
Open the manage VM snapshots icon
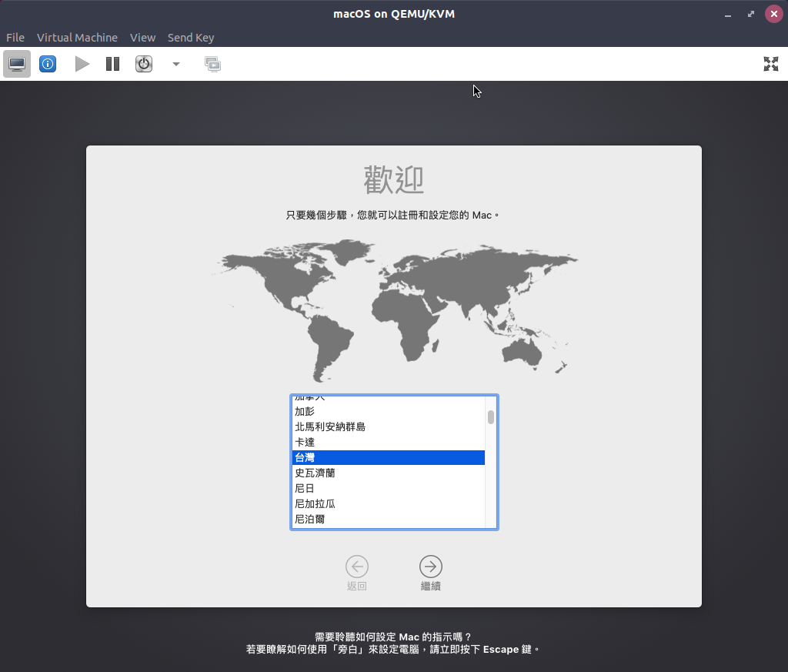tap(212, 64)
